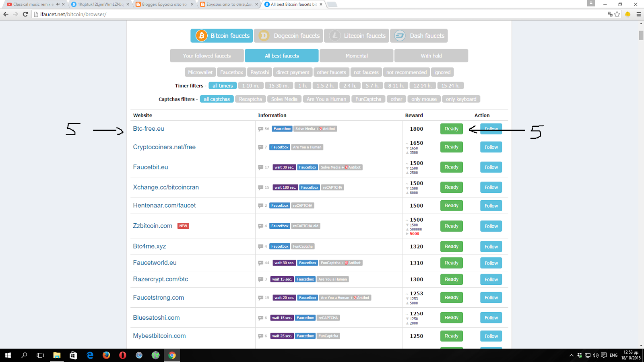Viewport: 644px width, 362px height.
Task: Open the Chrome hamburger menu
Action: [638, 14]
